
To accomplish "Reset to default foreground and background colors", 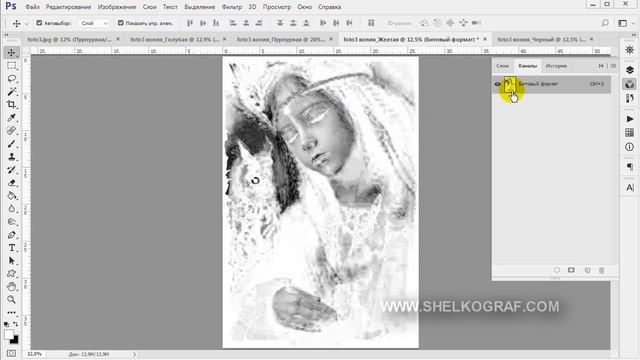I will click(x=7, y=324).
